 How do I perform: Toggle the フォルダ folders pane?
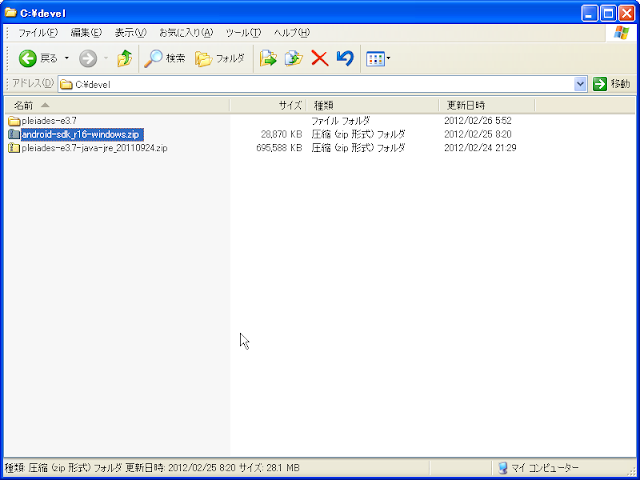coord(220,59)
